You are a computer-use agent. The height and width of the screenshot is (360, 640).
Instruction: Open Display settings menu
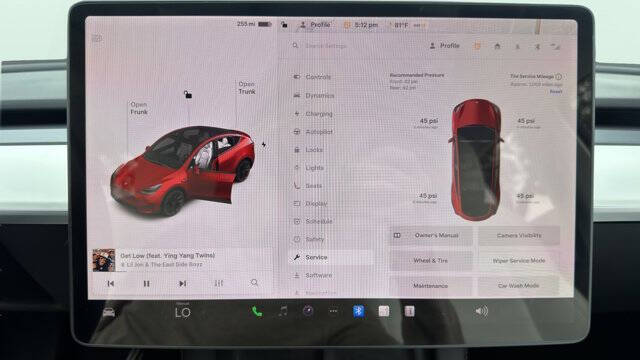coord(310,203)
